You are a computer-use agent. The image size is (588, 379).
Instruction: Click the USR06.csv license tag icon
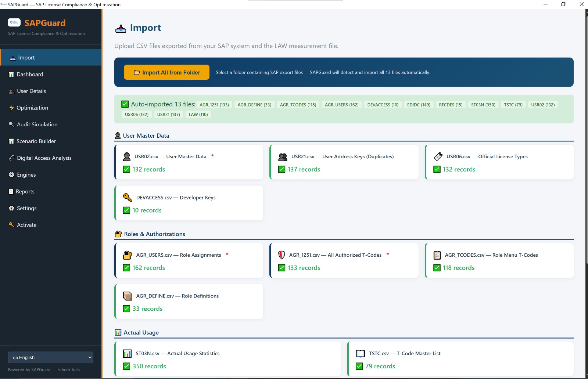click(x=438, y=157)
